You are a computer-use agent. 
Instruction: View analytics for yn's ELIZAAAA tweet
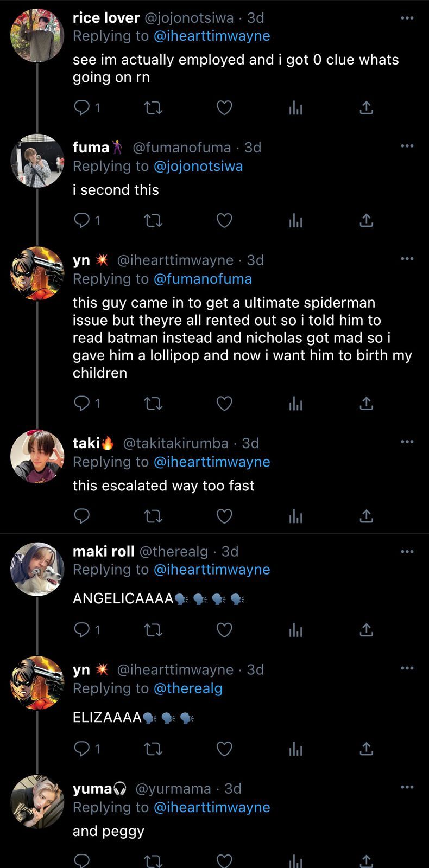(x=295, y=749)
